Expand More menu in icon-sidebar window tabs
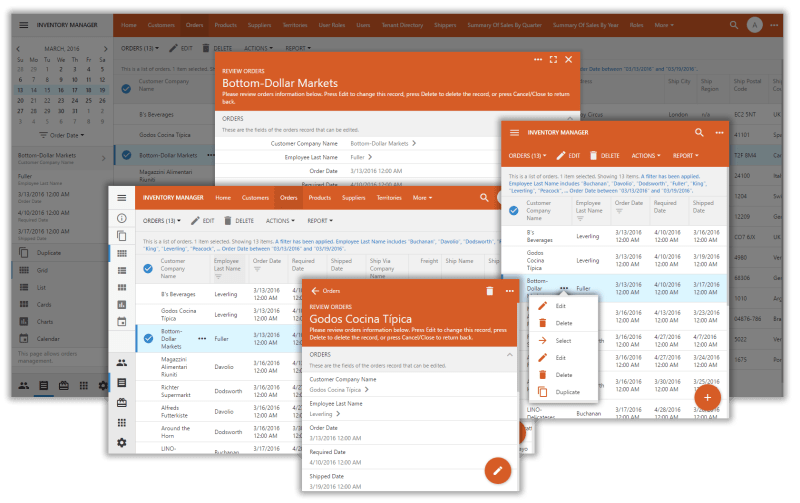Image resolution: width=800 pixels, height=503 pixels. (422, 198)
